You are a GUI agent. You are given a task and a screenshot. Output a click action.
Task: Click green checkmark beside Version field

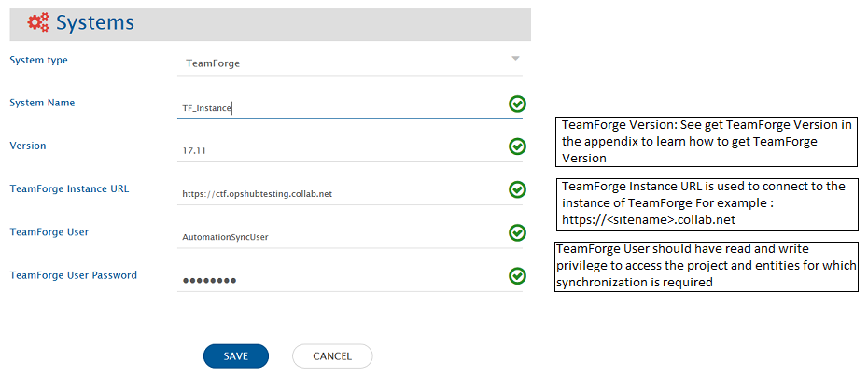tap(517, 146)
